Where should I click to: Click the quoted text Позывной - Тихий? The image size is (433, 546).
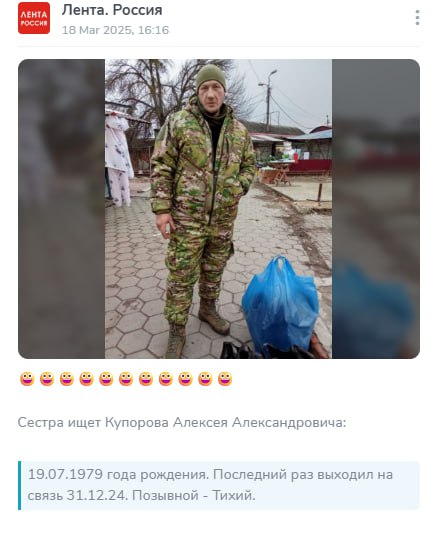[x=194, y=496]
